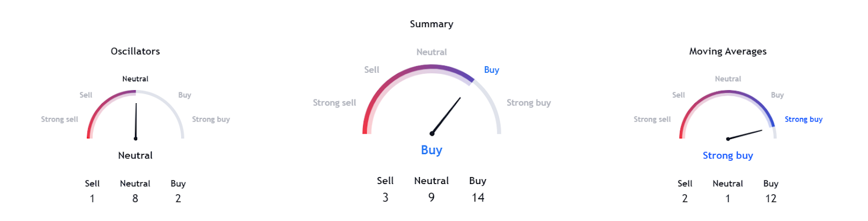Select Strong buy label on Summary gauge
This screenshot has width=868, height=221.
pyautogui.click(x=528, y=103)
